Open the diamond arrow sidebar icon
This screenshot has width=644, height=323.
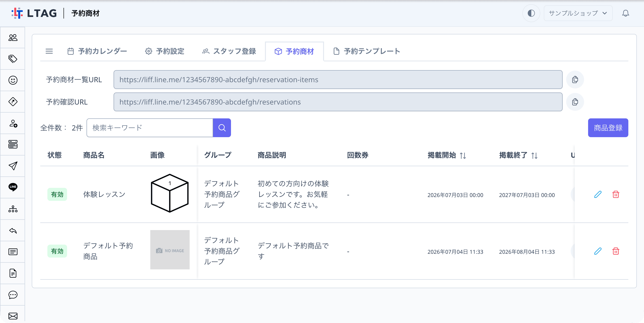point(13,102)
